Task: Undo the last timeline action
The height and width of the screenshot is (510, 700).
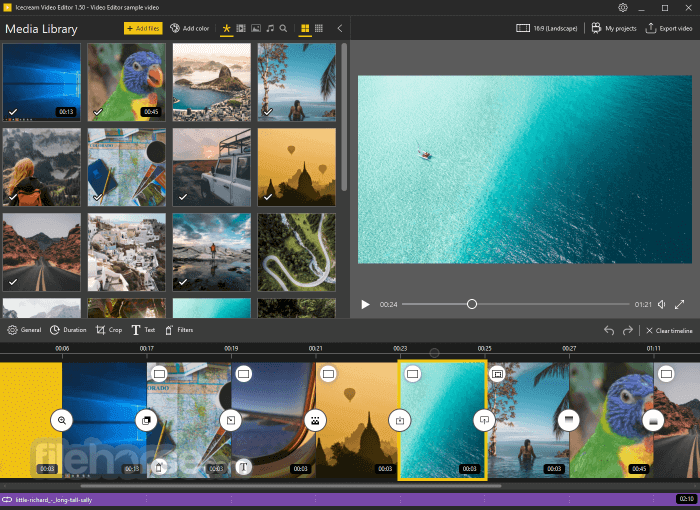Action: click(x=609, y=330)
